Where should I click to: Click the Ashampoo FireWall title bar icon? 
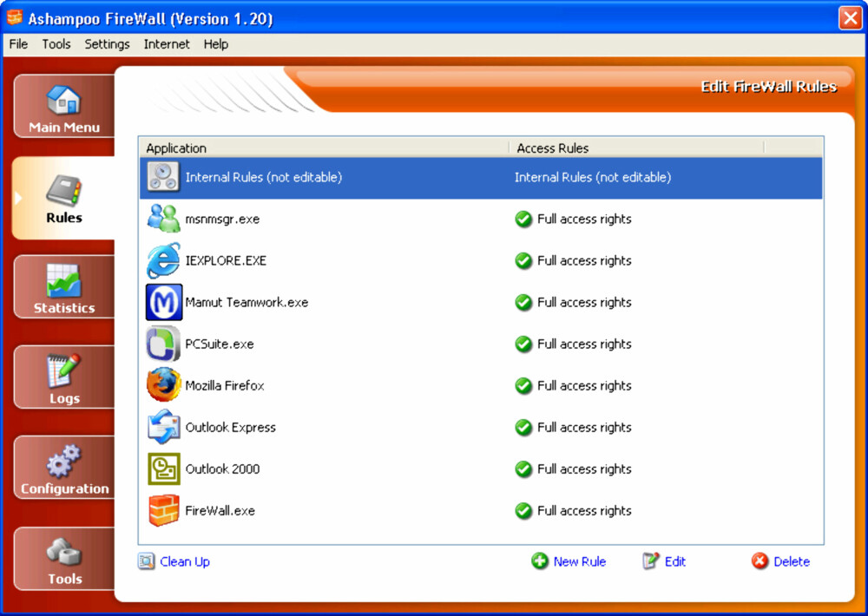click(15, 17)
